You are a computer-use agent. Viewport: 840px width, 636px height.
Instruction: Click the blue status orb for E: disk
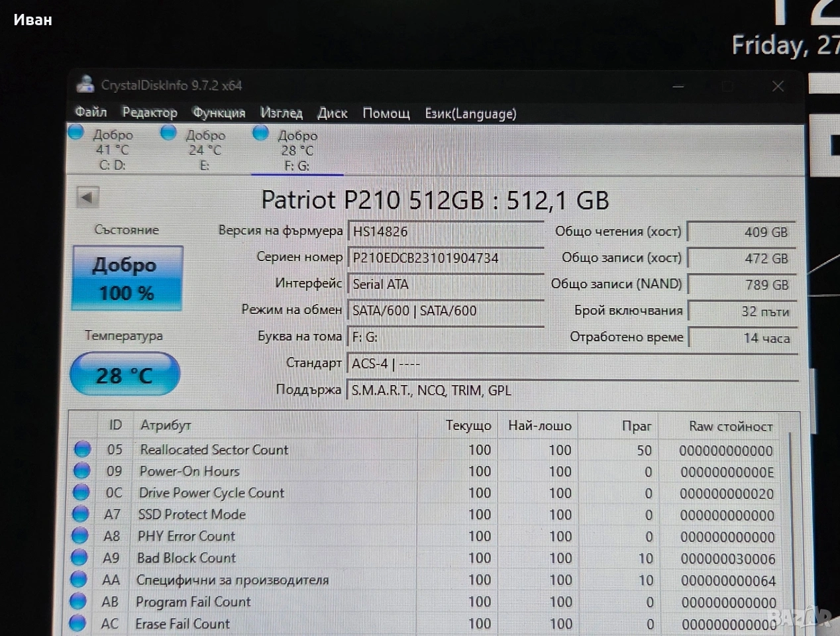(x=168, y=133)
